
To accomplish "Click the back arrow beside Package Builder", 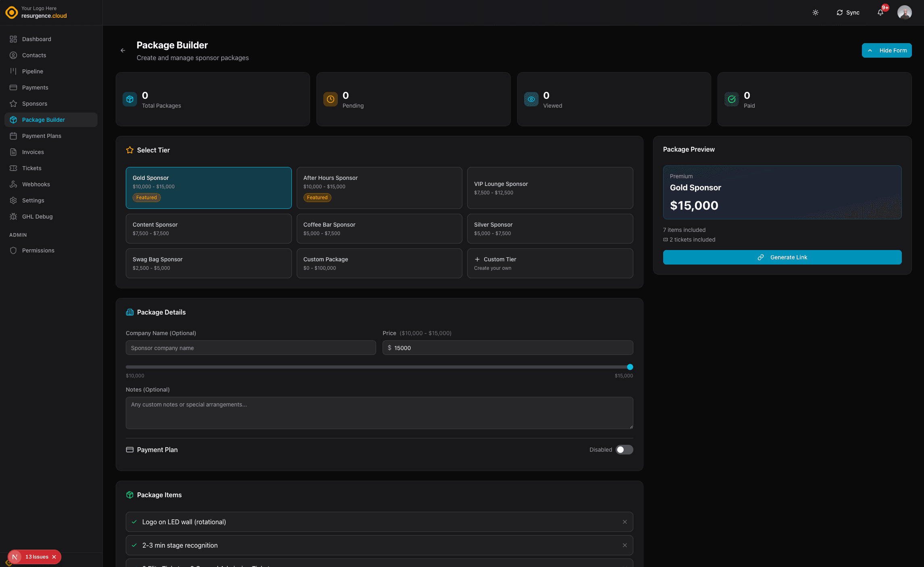I will 123,50.
